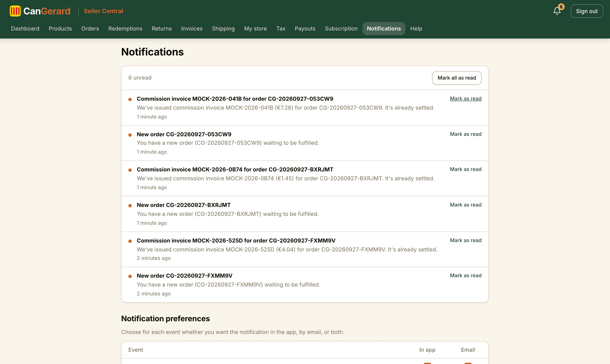
Task: Go to Invoices
Action: click(x=192, y=28)
